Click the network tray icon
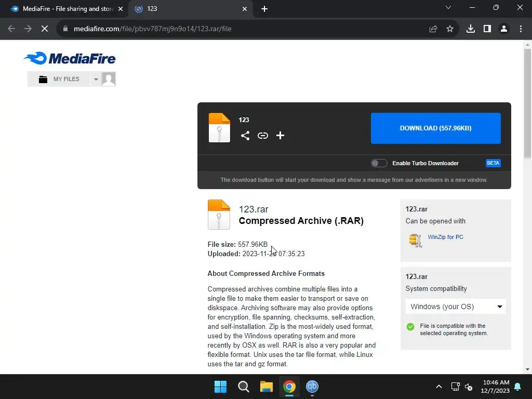Screen dimensions: 532x399 [x=455, y=387]
